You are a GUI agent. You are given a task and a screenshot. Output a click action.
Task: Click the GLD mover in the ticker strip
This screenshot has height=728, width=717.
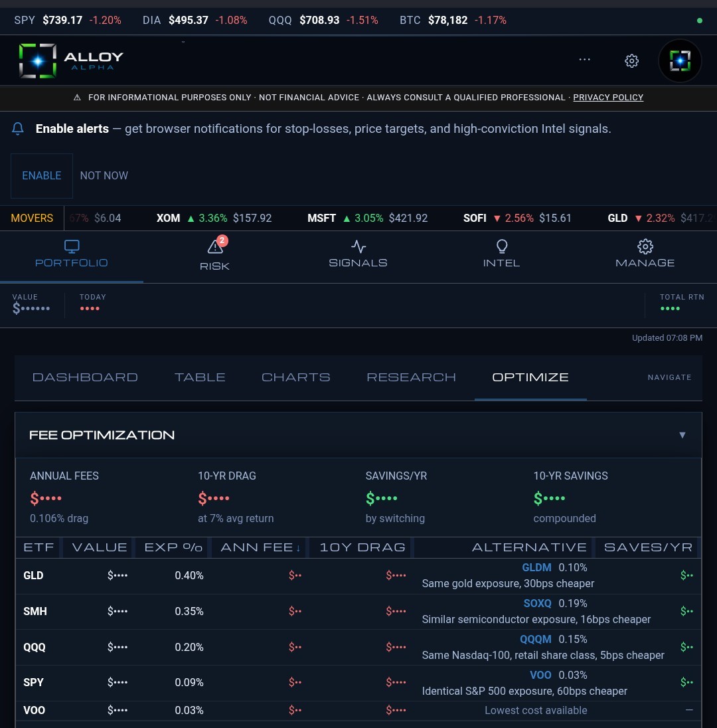coord(660,219)
